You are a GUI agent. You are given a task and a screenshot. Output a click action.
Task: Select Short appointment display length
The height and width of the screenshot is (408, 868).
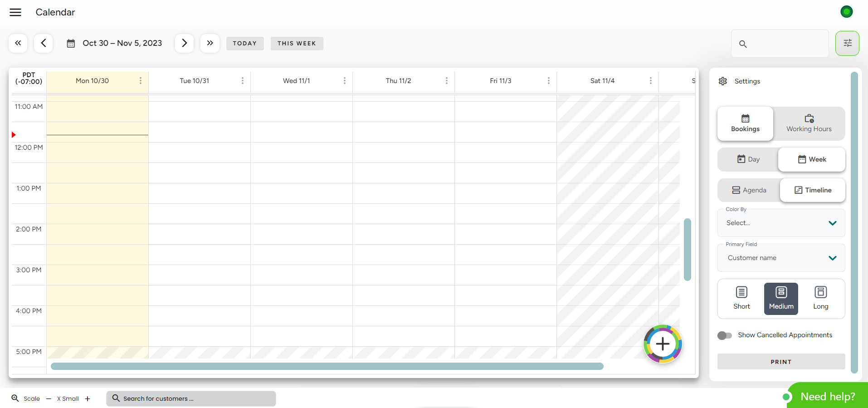click(x=741, y=298)
